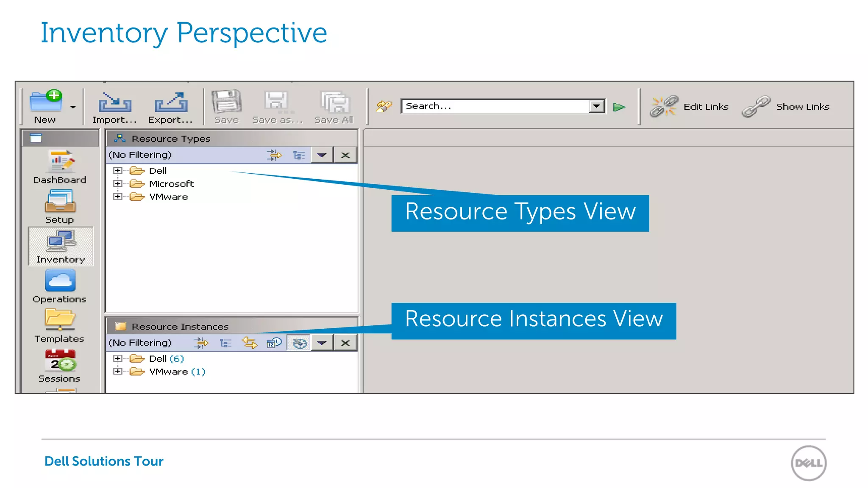
Task: Select the VMware (1) tree item
Action: 177,372
